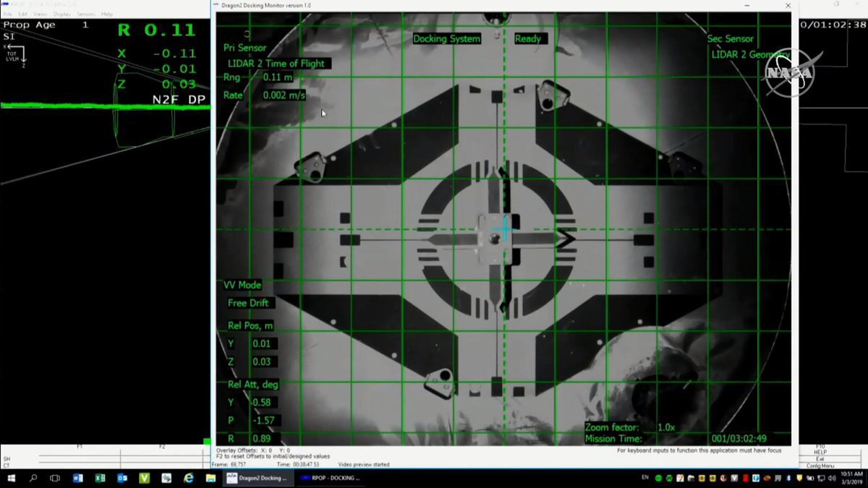Screen dimensions: 868x488
Task: Click the Rel Pos Z value 0.03
Action: (263, 361)
